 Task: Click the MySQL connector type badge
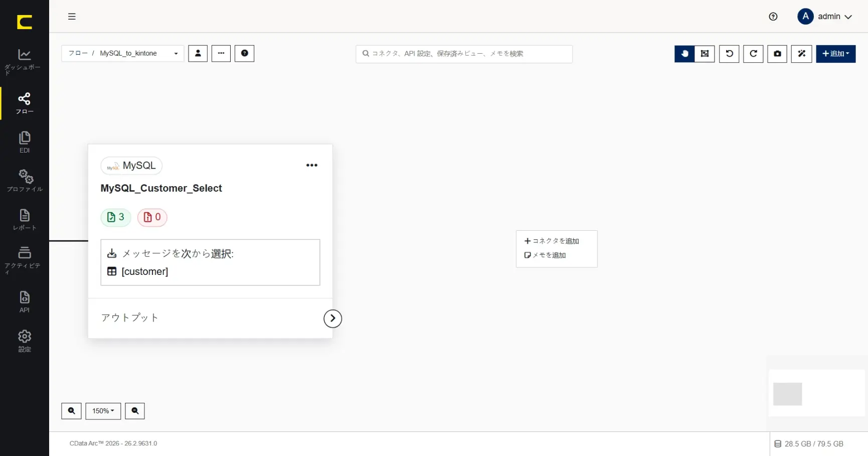tap(131, 166)
